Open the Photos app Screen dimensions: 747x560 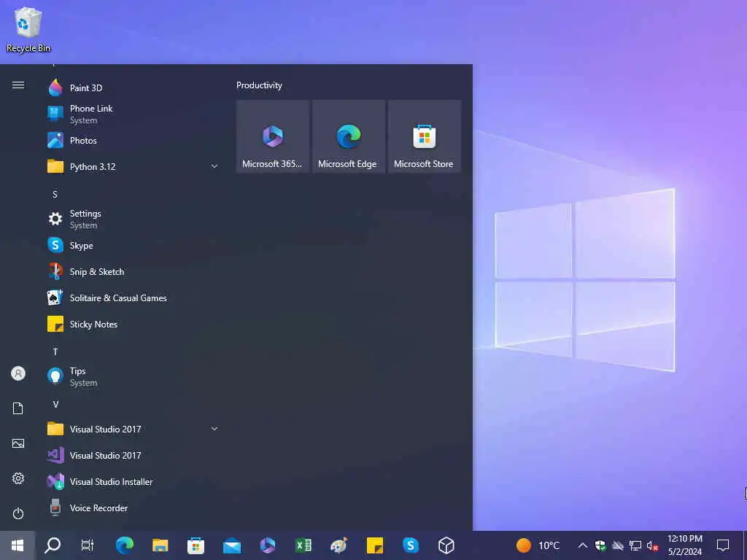tap(133, 141)
